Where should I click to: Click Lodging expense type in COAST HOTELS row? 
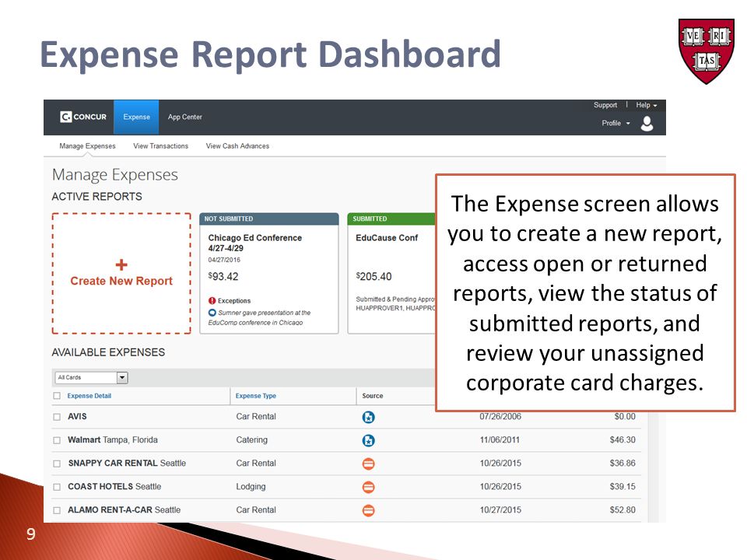pyautogui.click(x=251, y=486)
